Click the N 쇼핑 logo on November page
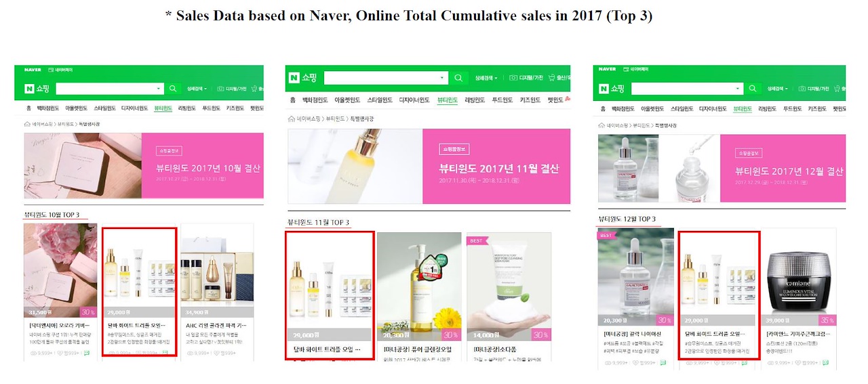This screenshot has height=384, width=868. coord(302,78)
